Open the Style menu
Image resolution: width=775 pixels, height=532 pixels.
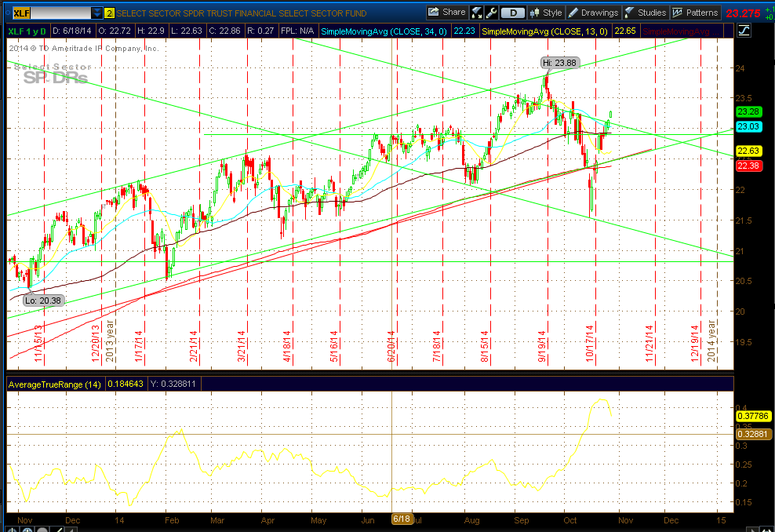click(x=554, y=11)
